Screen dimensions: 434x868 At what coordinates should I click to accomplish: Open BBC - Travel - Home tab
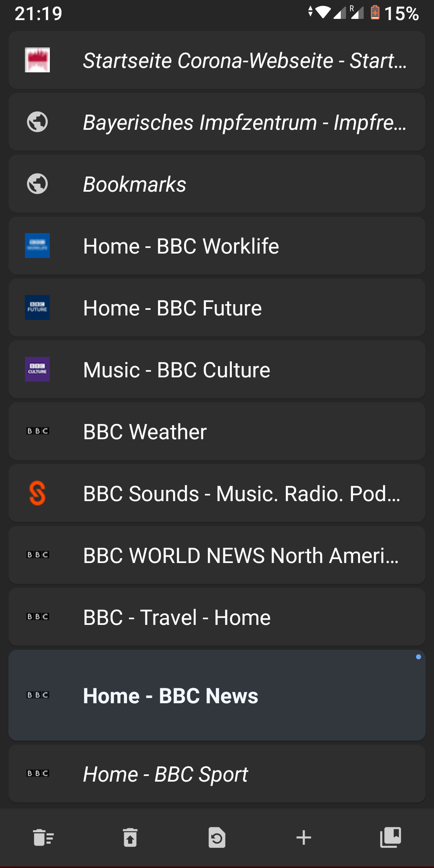217,617
